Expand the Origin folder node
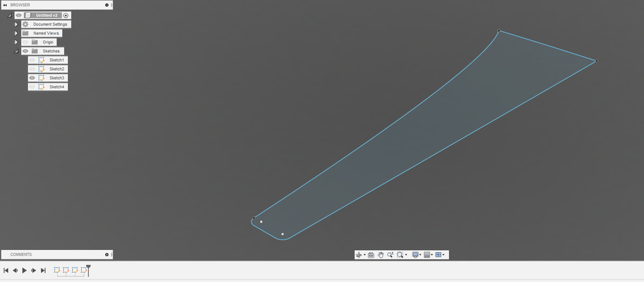 click(x=16, y=42)
